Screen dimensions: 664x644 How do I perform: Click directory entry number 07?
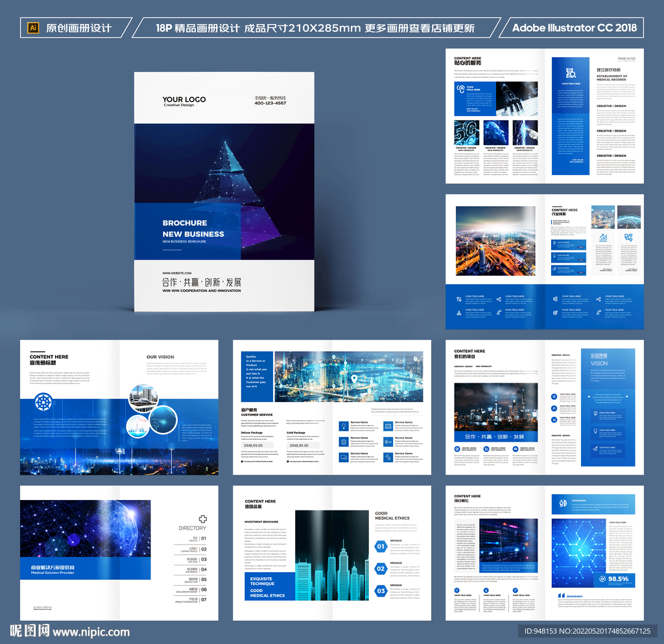tap(204, 599)
